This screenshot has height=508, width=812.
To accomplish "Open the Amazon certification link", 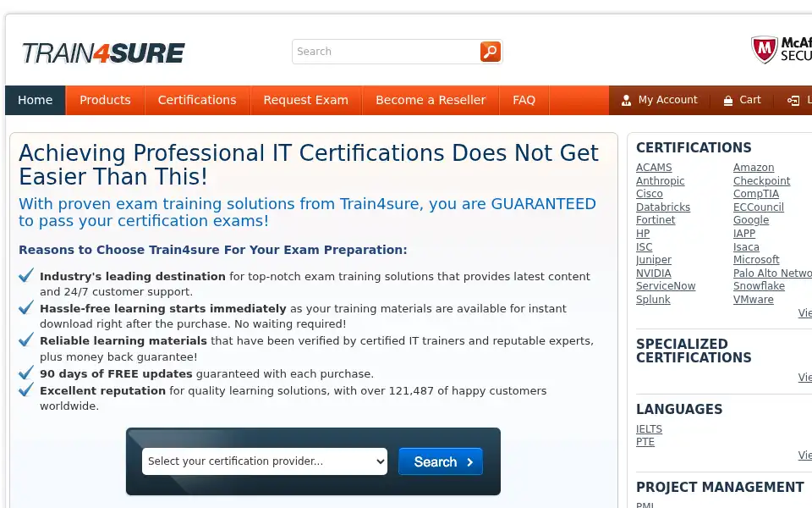I will tap(754, 168).
